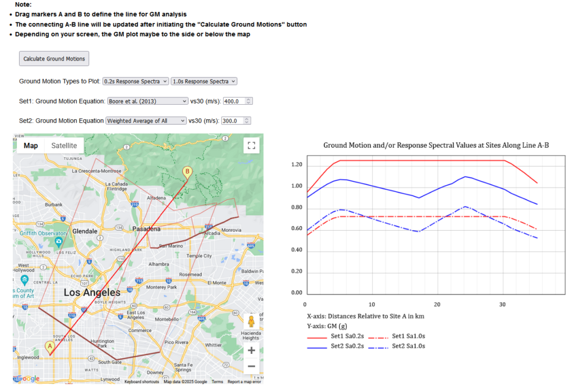Open the 0.2s Response Spectra dropdown
Image resolution: width=574 pixels, height=392 pixels.
(136, 81)
